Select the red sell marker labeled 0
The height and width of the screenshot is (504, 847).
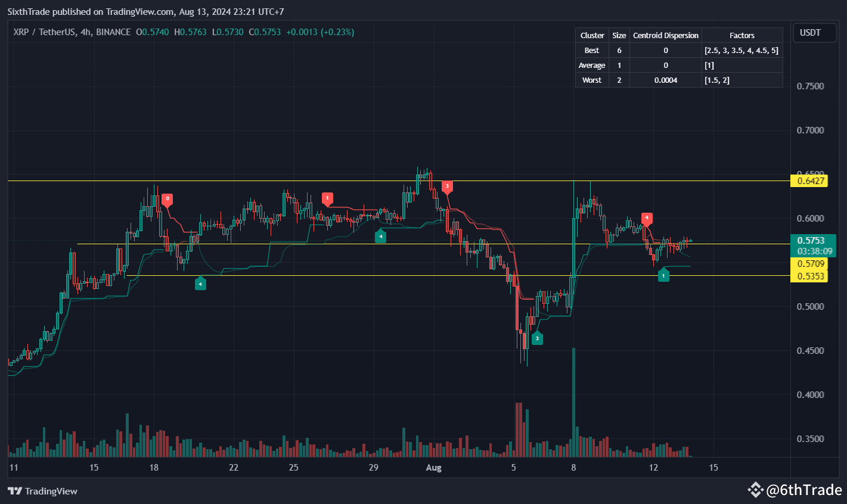coord(167,199)
